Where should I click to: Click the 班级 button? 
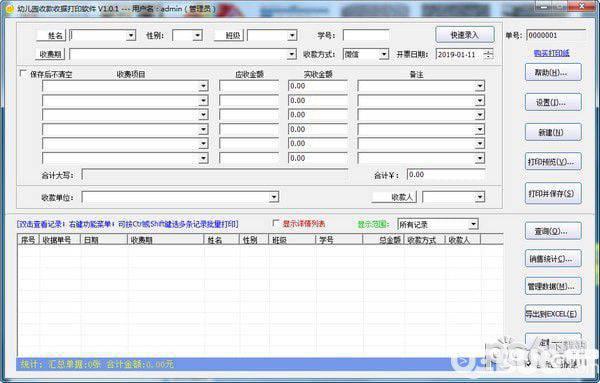[x=229, y=36]
